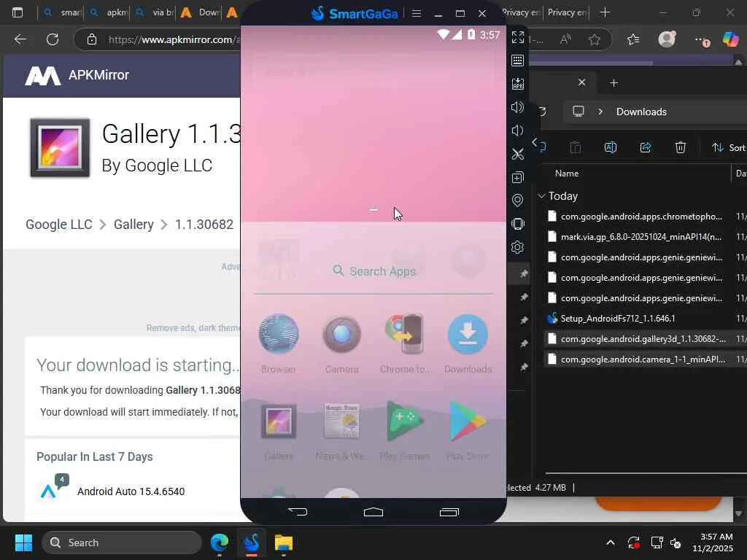Click APKMirror logo in Edge
The image size is (747, 560).
(77, 75)
